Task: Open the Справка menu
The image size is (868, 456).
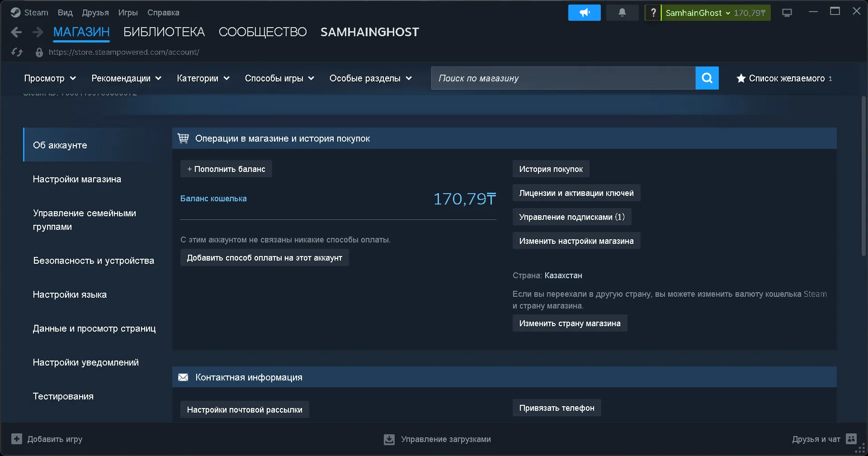Action: pyautogui.click(x=163, y=13)
